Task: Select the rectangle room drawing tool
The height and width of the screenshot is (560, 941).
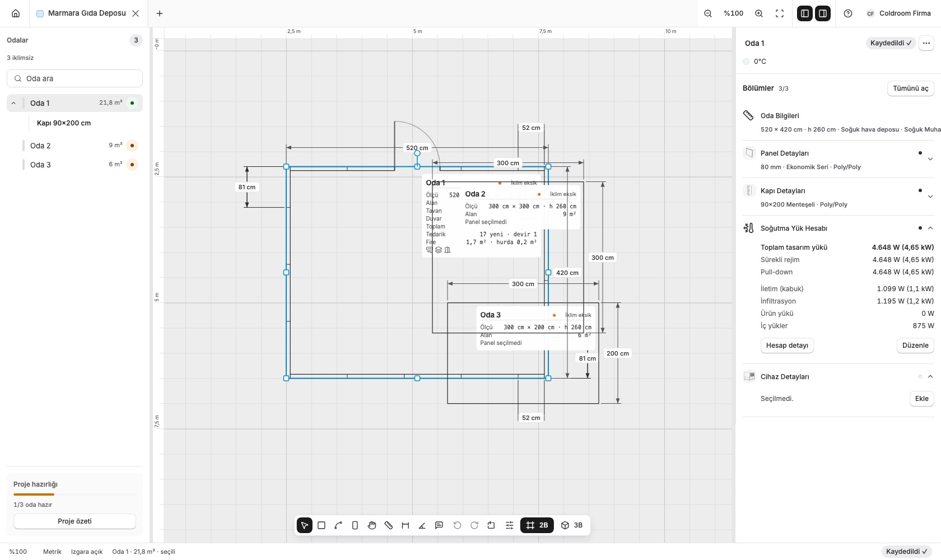Action: click(x=322, y=525)
